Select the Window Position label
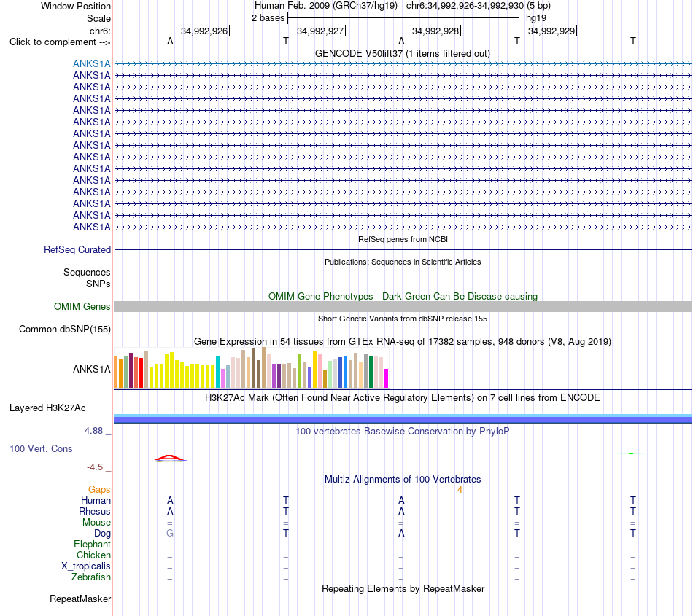The width and height of the screenshot is (693, 616). click(x=76, y=6)
